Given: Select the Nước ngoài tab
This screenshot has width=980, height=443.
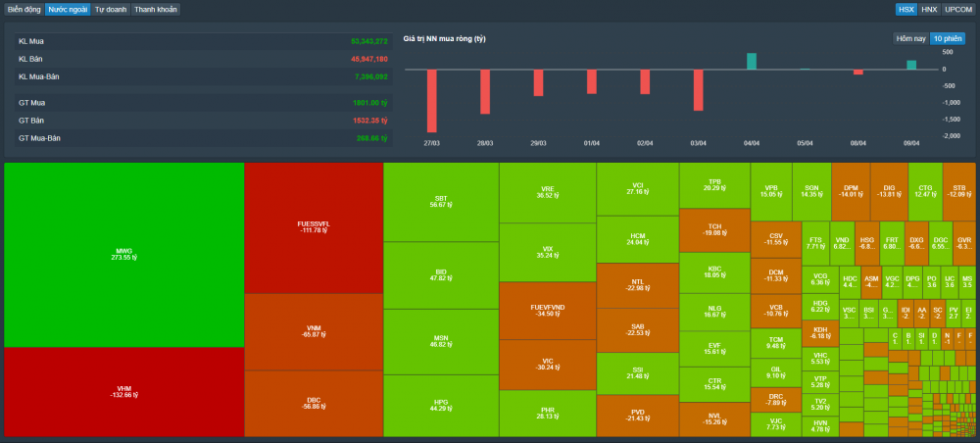Looking at the screenshot, I should (68, 10).
